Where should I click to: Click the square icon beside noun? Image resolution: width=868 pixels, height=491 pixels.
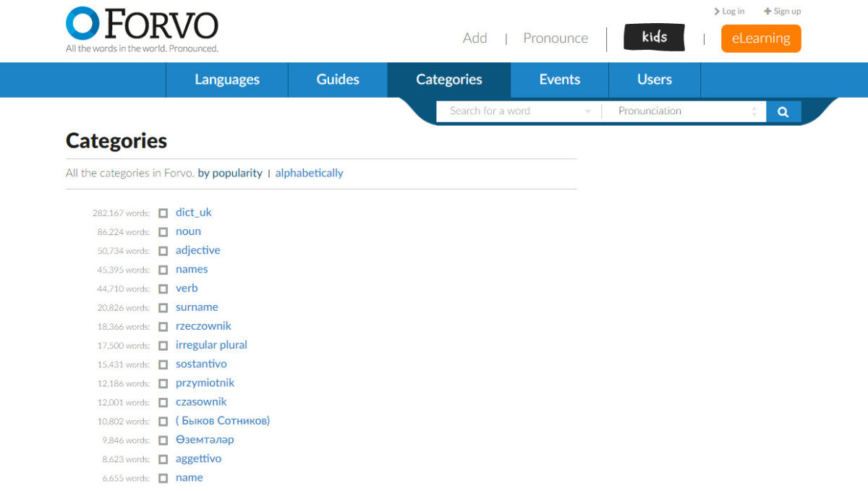point(163,232)
